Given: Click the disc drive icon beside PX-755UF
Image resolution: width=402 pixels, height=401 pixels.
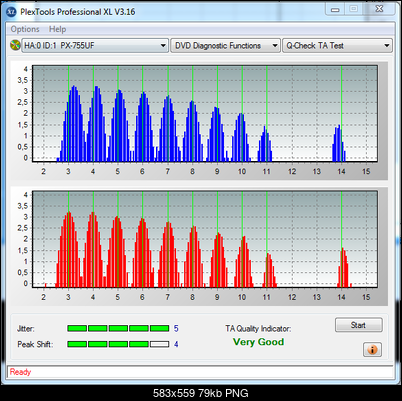Looking at the screenshot, I should click(15, 45).
